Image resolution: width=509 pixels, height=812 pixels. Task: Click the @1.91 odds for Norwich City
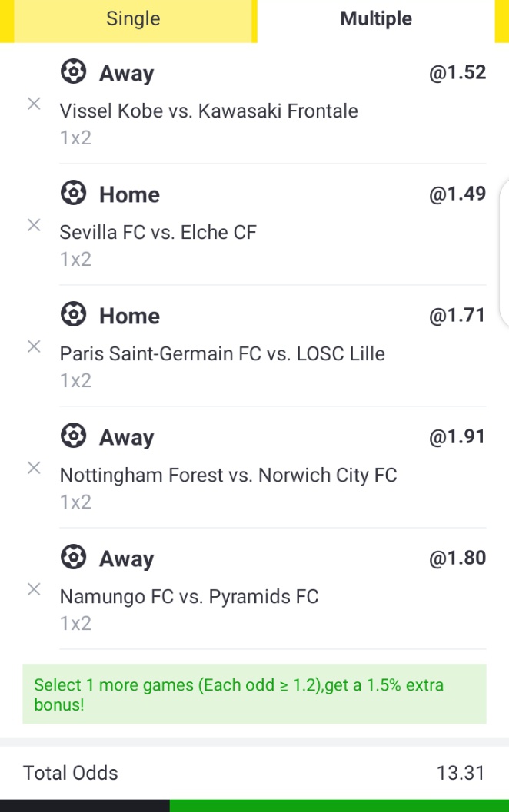click(457, 437)
